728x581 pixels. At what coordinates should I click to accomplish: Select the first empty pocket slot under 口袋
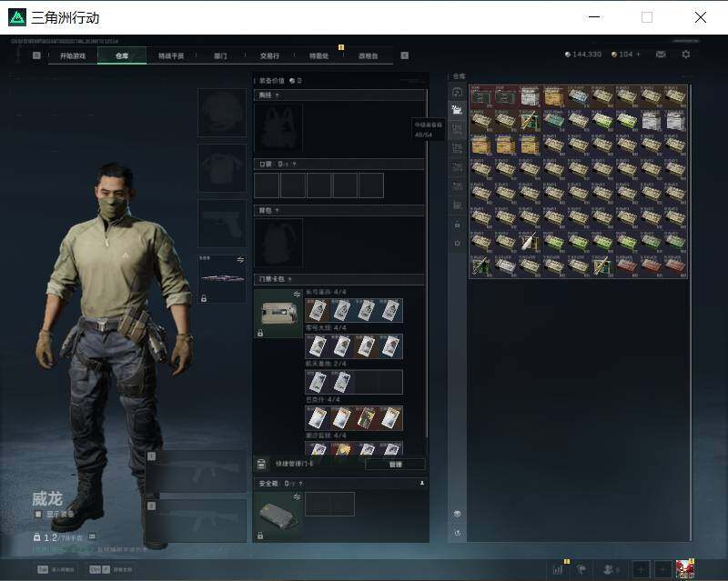267,185
